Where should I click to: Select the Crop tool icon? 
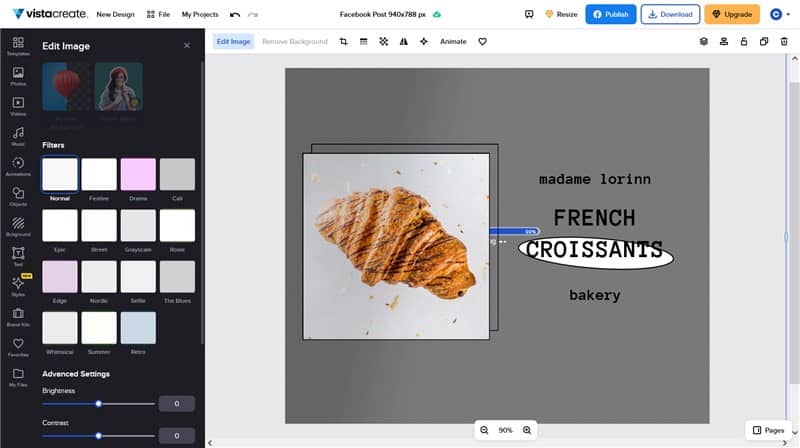(x=343, y=41)
